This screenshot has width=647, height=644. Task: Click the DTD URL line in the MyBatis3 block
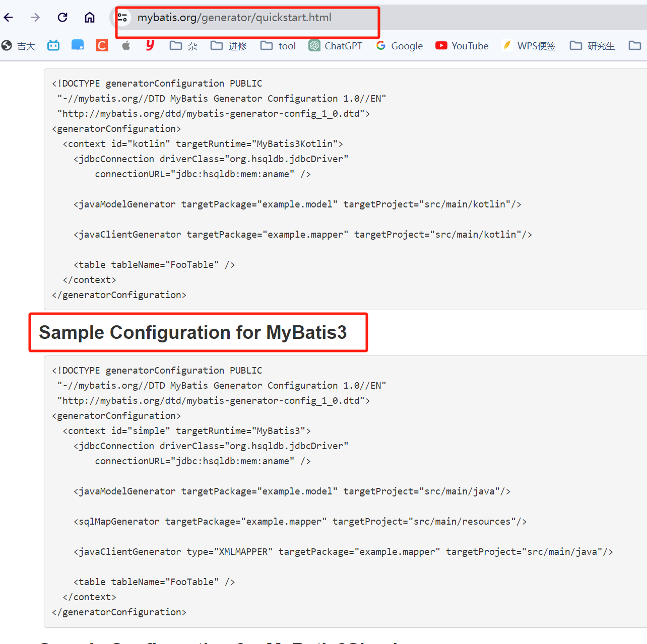coord(214,401)
